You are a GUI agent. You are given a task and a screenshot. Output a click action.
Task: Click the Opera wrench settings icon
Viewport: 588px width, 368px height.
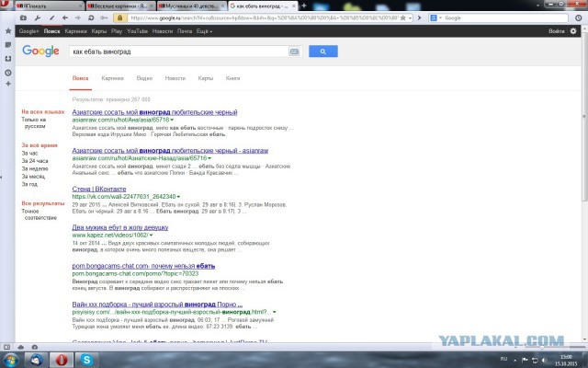point(38,17)
